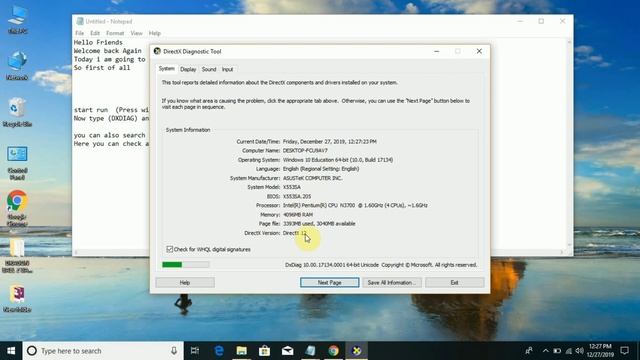Image resolution: width=640 pixels, height=360 pixels.
Task: Click the 'So first of all' Notepad line
Action: click(x=102, y=68)
